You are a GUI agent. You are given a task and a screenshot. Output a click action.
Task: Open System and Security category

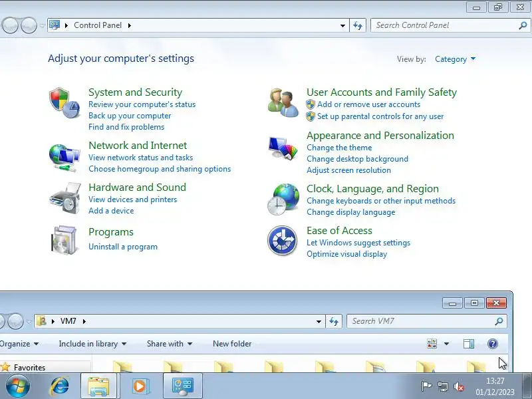[x=136, y=92]
